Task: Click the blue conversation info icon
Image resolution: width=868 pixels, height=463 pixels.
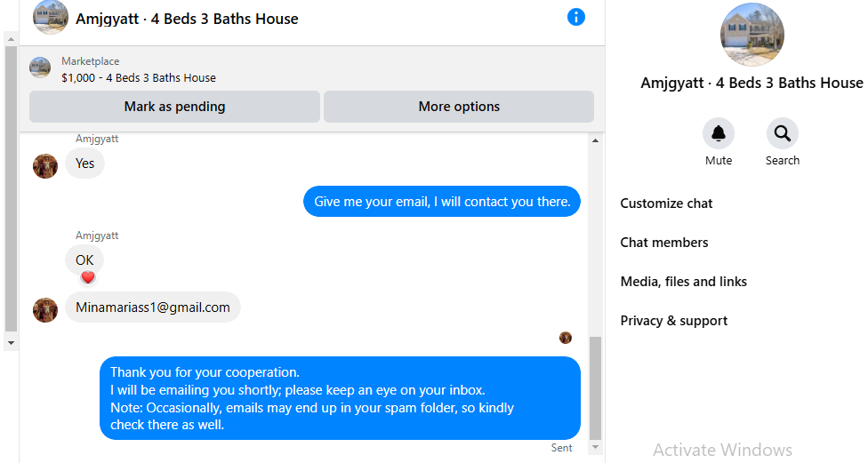Action: coord(576,17)
